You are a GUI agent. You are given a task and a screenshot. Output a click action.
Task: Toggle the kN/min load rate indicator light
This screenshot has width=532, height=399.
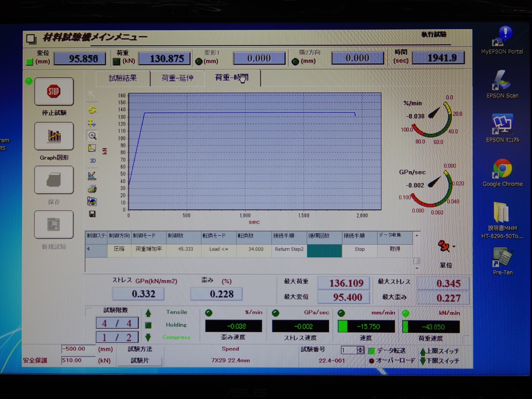pyautogui.click(x=405, y=313)
